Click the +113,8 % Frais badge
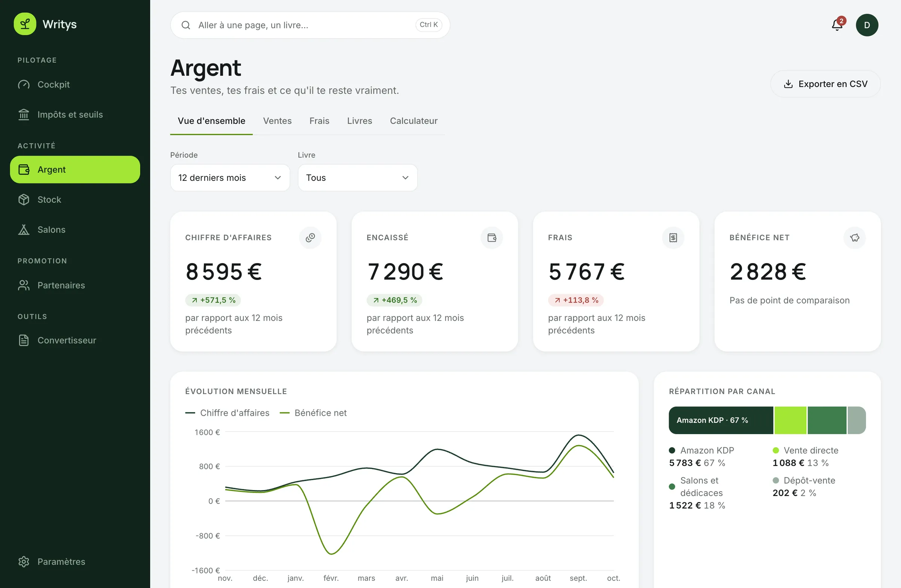Image resolution: width=901 pixels, height=588 pixels. [576, 300]
